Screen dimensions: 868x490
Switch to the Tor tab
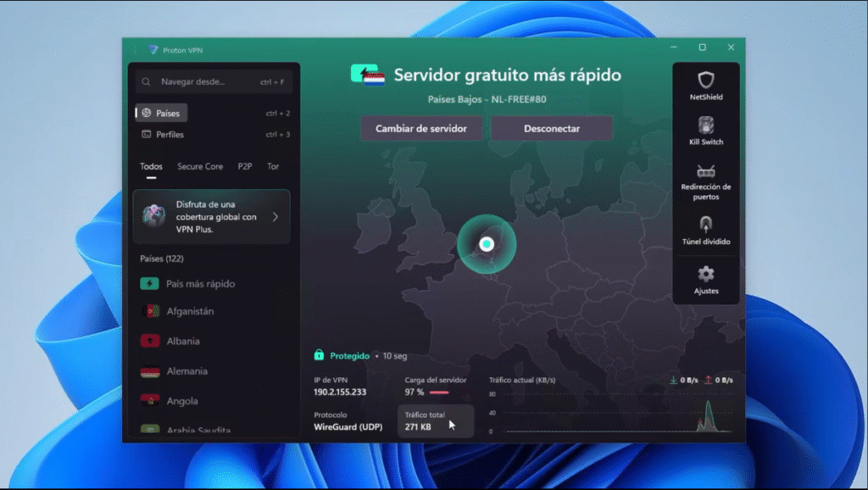273,166
